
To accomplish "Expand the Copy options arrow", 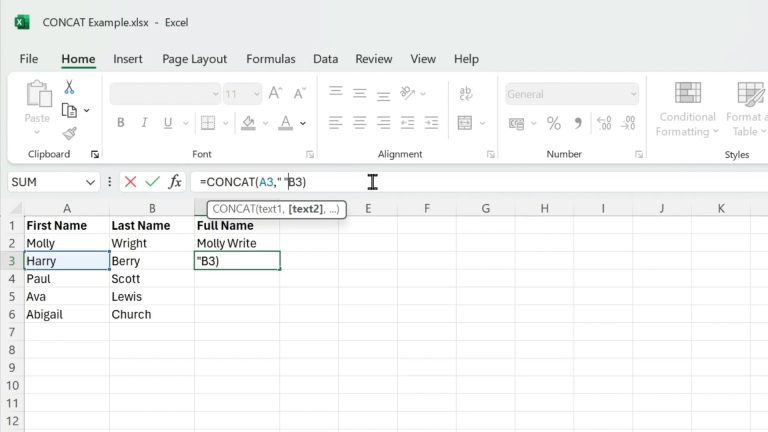I will pos(87,111).
